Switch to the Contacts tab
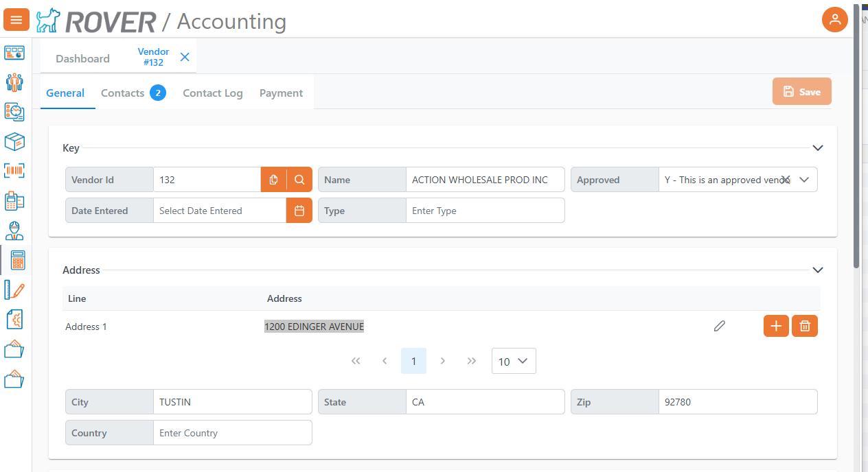The height and width of the screenshot is (472, 868). coord(133,93)
